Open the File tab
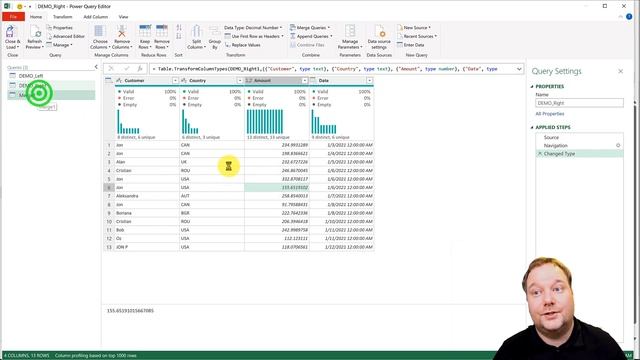 13,17
